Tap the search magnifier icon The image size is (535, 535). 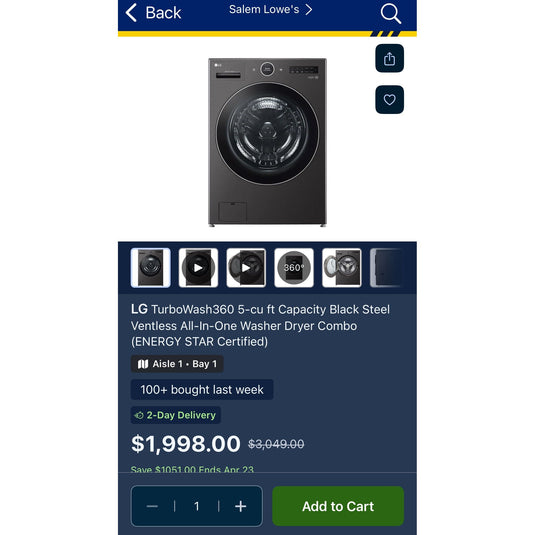tap(391, 14)
